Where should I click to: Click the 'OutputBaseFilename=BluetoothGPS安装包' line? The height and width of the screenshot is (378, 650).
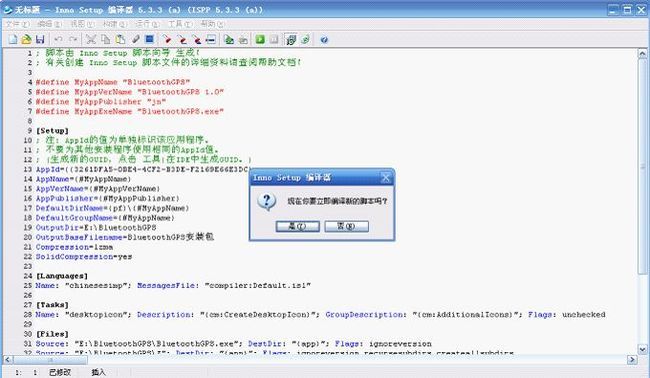tap(124, 237)
